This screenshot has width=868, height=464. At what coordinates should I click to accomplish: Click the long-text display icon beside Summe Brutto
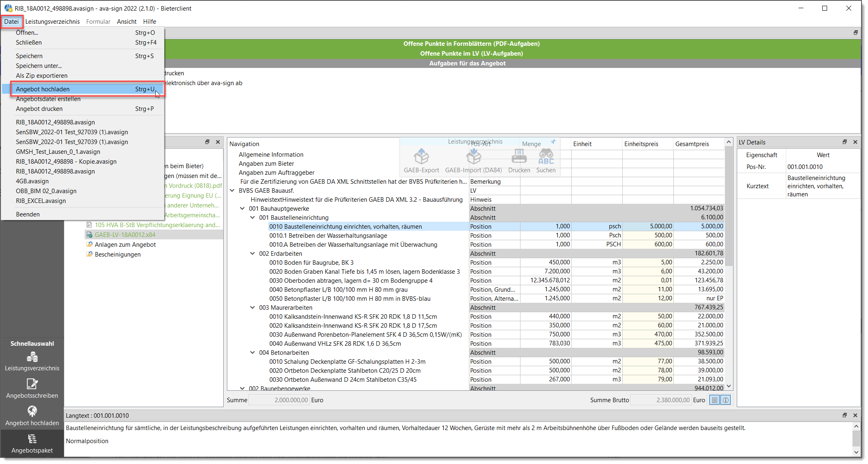[x=714, y=400]
